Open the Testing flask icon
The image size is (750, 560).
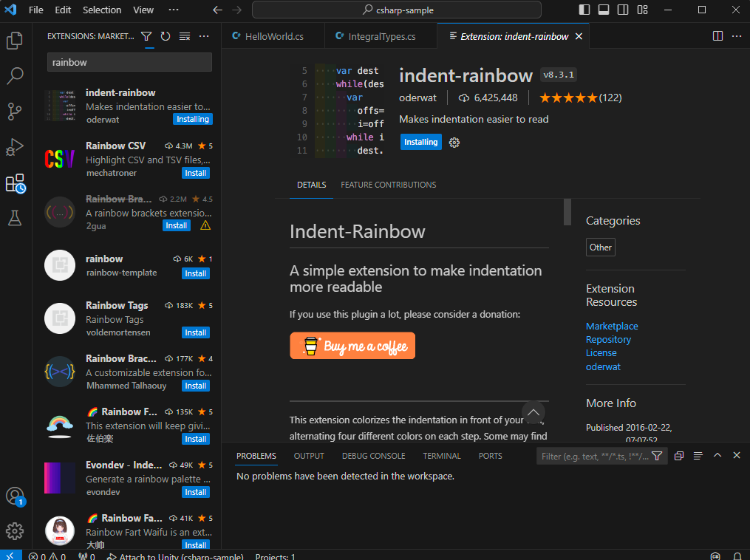click(15, 219)
